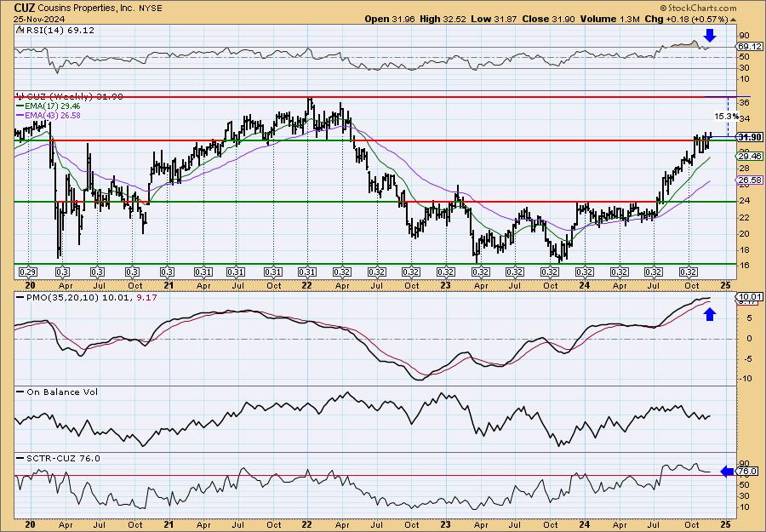766x532 pixels.
Task: Click the 24 label on the price axis
Action: pyautogui.click(x=745, y=201)
